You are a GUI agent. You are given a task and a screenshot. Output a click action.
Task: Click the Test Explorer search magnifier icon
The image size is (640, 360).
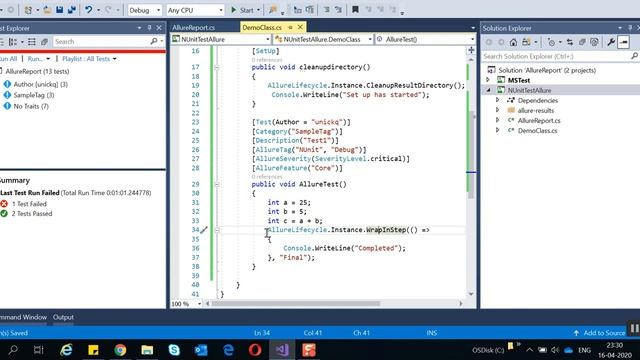[154, 42]
